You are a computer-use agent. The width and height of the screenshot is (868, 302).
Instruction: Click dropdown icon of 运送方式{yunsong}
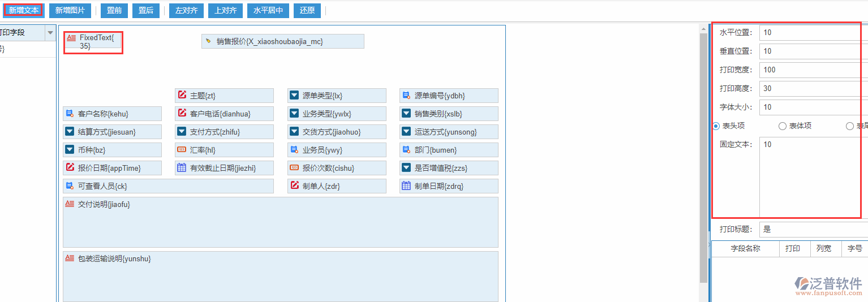(406, 131)
